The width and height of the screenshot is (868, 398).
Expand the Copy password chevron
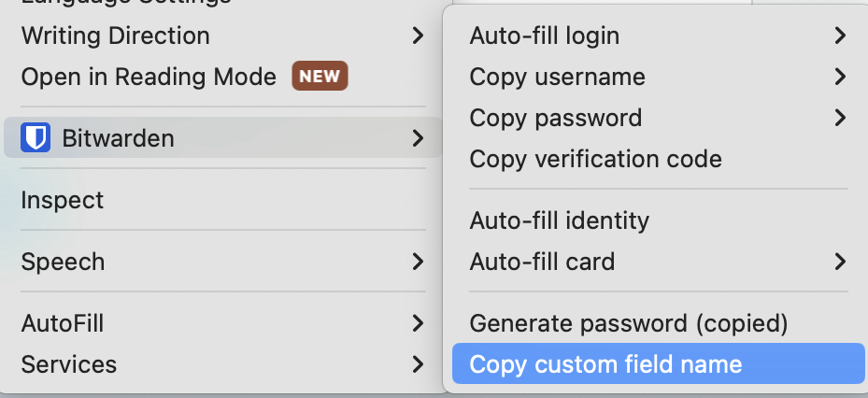839,118
